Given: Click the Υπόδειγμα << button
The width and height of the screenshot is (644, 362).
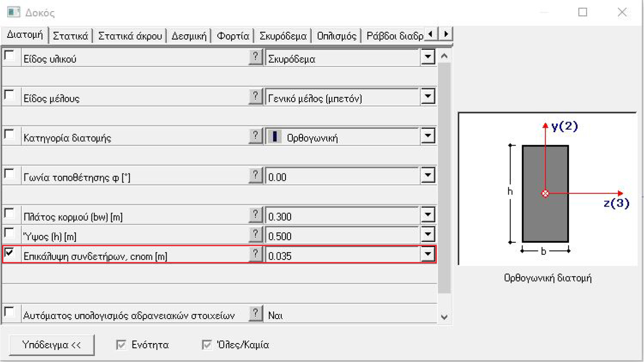Looking at the screenshot, I should 52,345.
